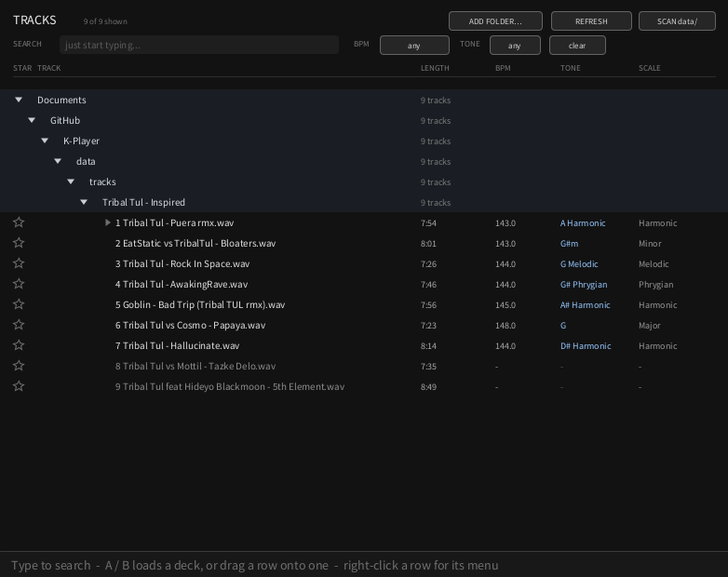Collapse the tracks folder arrow

pos(71,181)
